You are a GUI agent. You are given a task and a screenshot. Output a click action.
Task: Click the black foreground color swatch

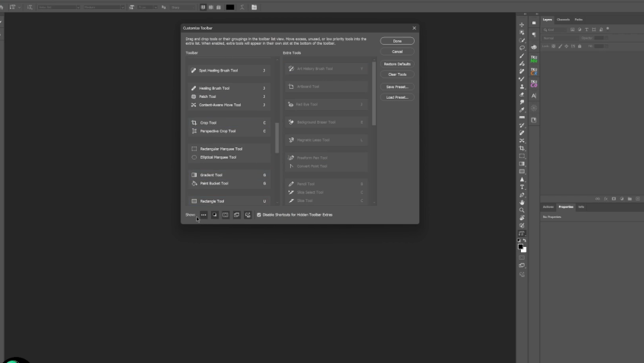(520, 246)
